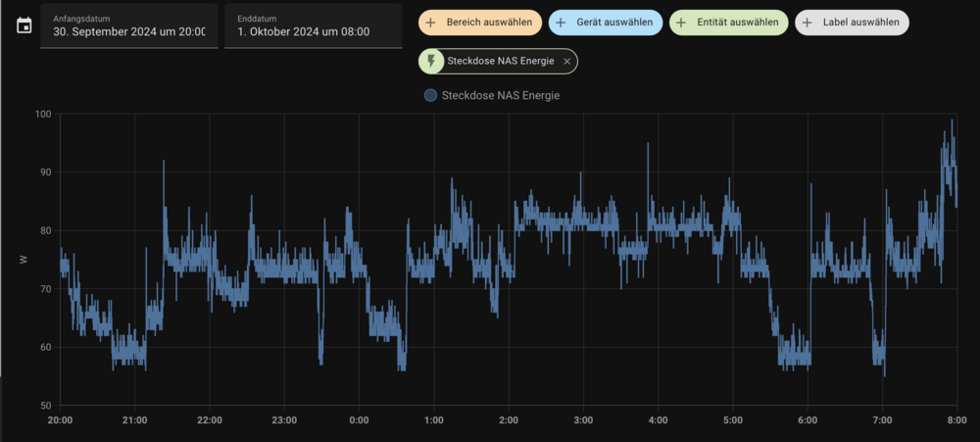
Task: Click the 1:00 x-axis label
Action: 434,420
